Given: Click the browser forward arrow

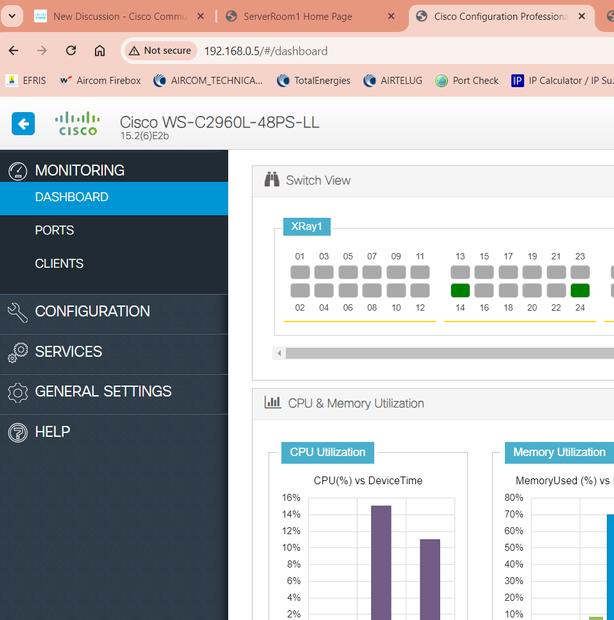Looking at the screenshot, I should (x=42, y=51).
